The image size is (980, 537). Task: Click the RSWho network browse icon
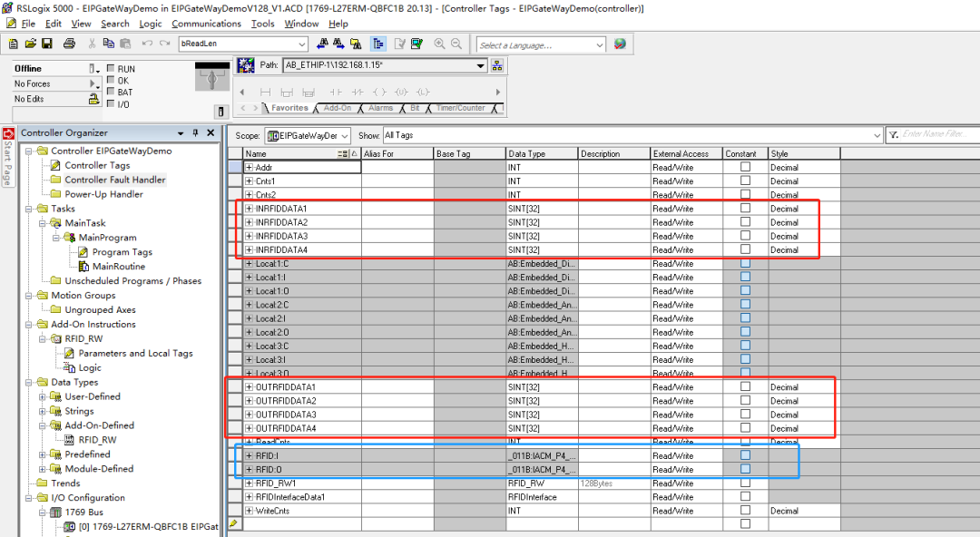pos(497,65)
